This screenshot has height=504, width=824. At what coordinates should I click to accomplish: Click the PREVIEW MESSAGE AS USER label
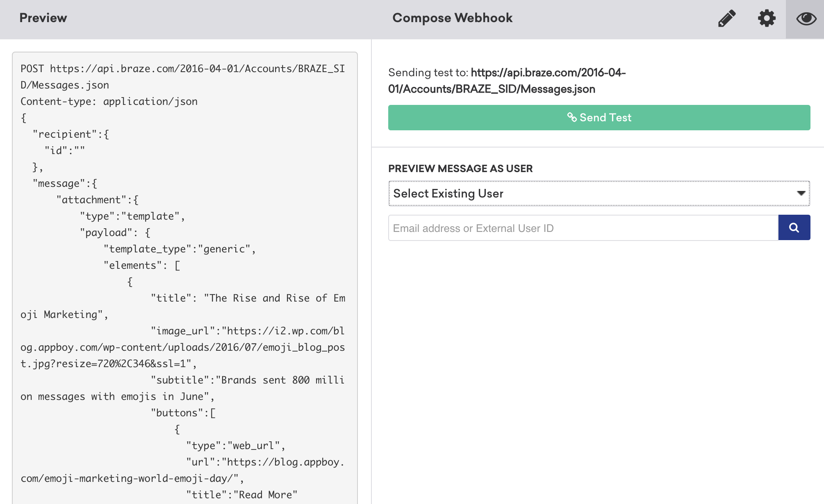point(460,168)
